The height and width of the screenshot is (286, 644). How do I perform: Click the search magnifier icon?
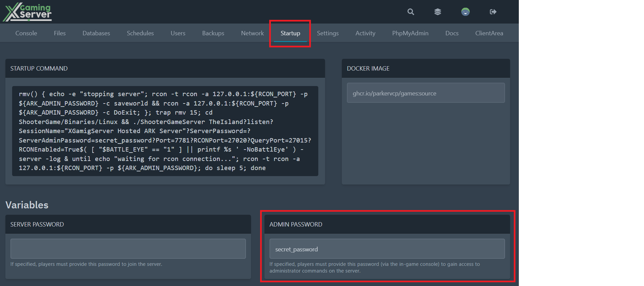point(410,12)
